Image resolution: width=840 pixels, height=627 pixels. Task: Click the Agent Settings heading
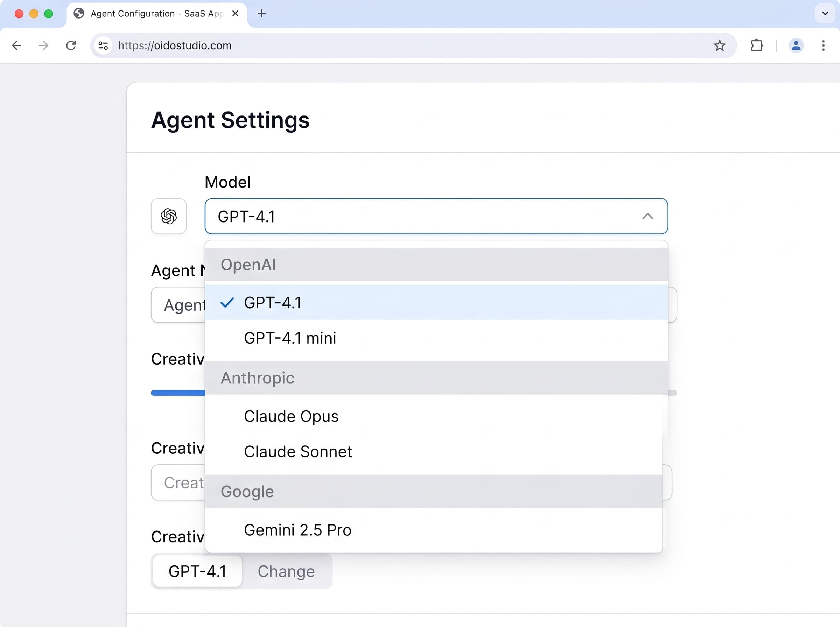click(230, 120)
